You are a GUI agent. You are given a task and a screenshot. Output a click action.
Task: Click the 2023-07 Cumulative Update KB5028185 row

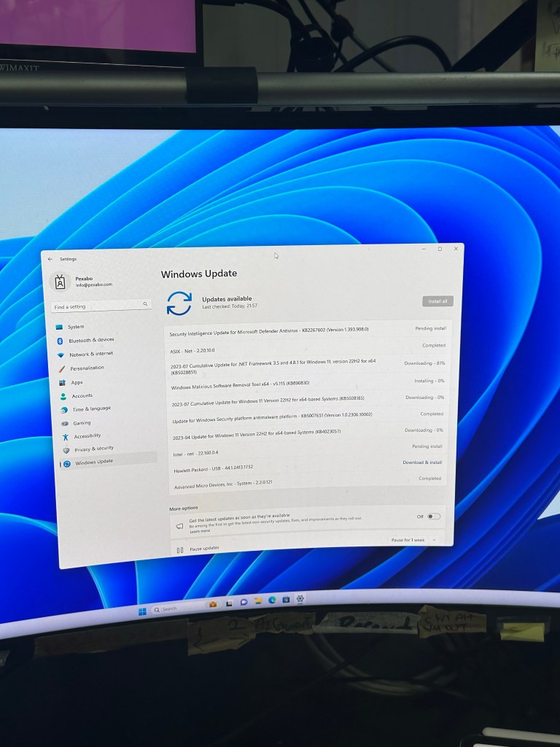[307, 400]
